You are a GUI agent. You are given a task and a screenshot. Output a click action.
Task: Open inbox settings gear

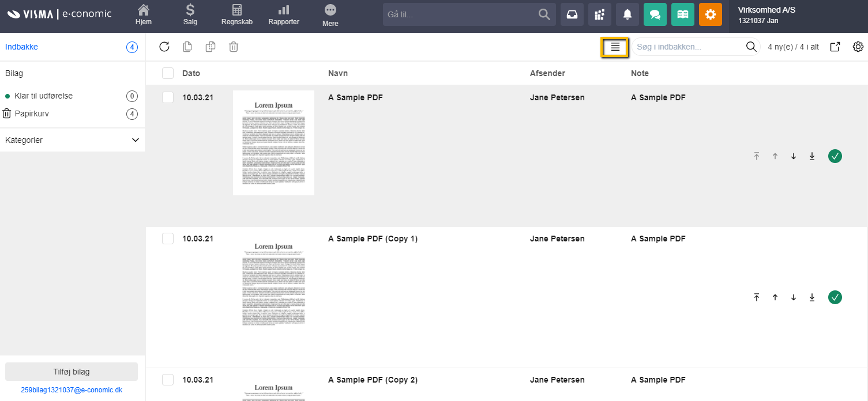[858, 47]
